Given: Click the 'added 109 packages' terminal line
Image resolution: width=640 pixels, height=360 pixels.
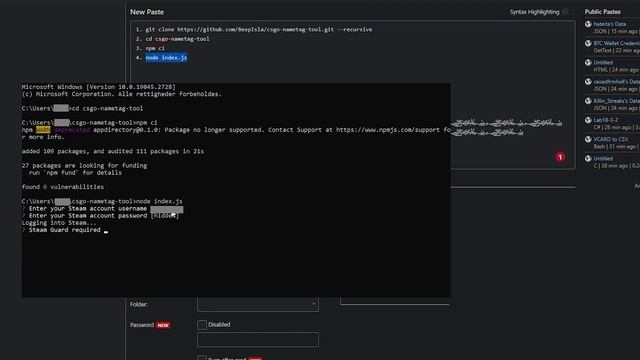Looking at the screenshot, I should coord(113,151).
